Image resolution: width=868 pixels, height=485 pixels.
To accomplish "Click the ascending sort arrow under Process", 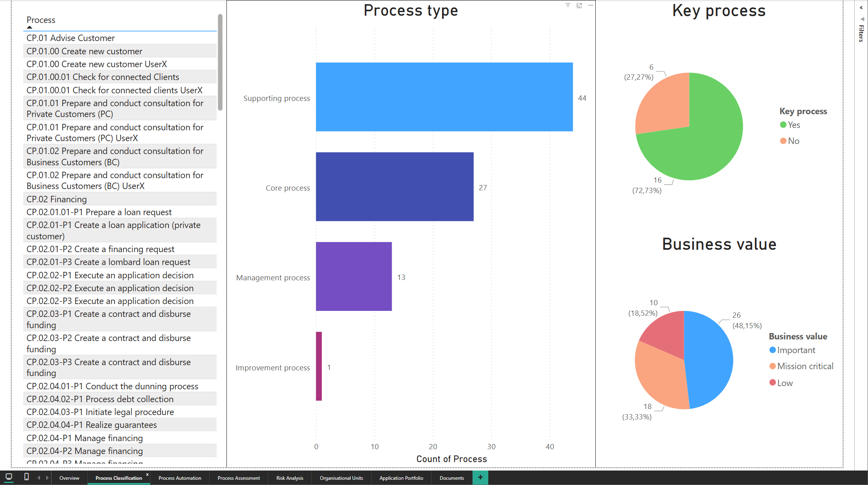I will (x=29, y=27).
